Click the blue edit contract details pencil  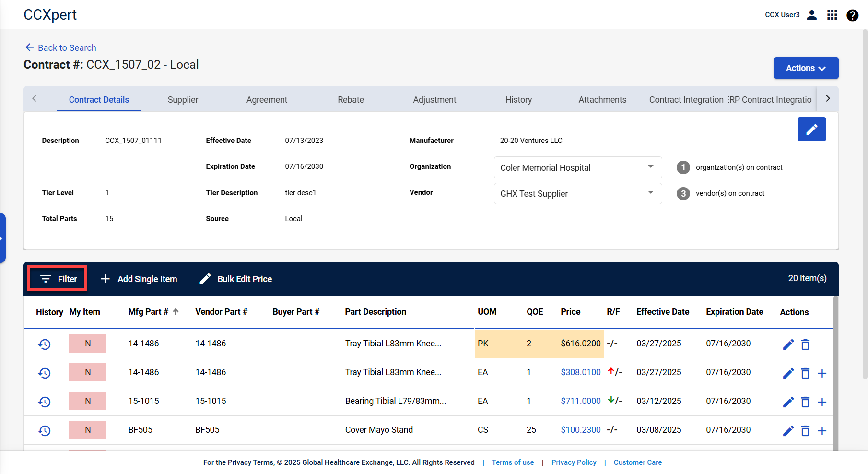point(811,129)
